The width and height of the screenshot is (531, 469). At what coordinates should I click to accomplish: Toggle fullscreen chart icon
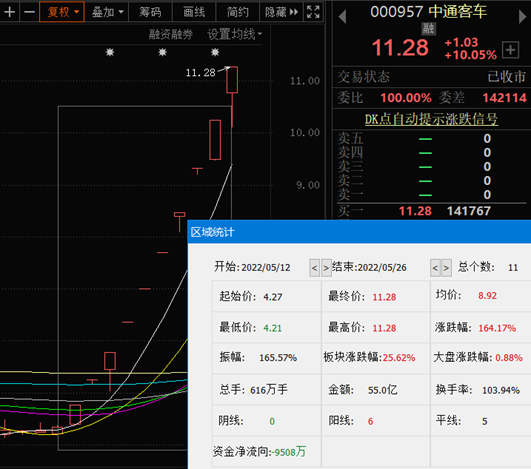click(x=313, y=12)
